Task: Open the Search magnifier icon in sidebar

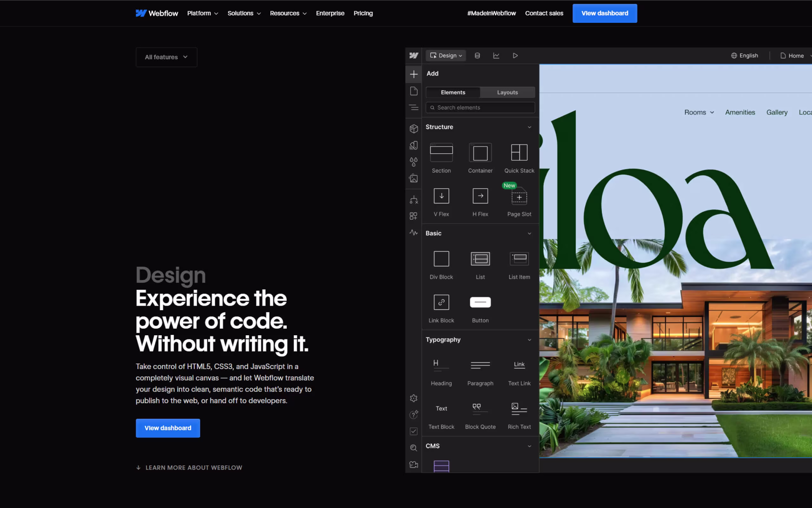Action: (414, 448)
